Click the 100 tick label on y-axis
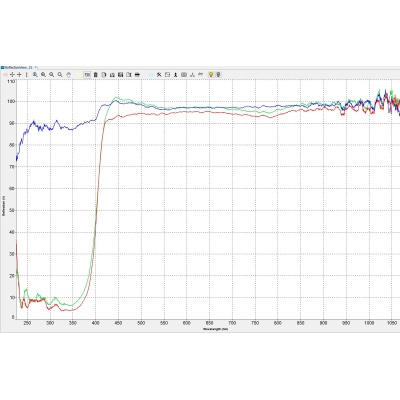 point(11,101)
